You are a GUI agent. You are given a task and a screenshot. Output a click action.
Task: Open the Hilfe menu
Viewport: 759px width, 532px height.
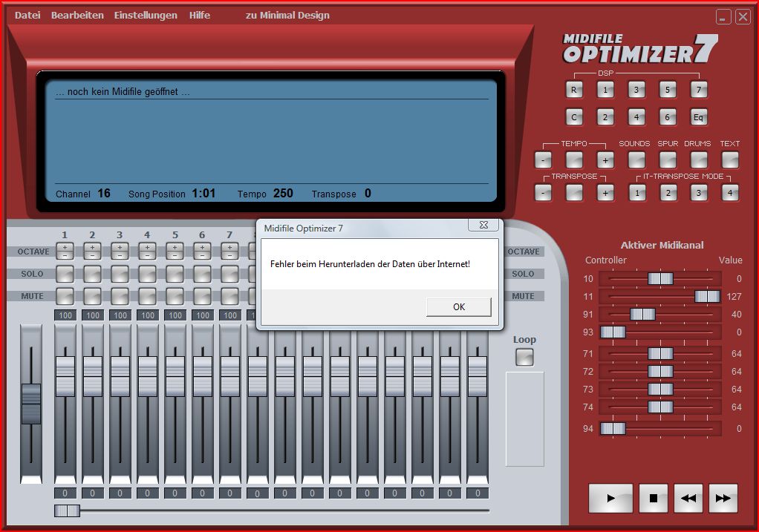(200, 15)
